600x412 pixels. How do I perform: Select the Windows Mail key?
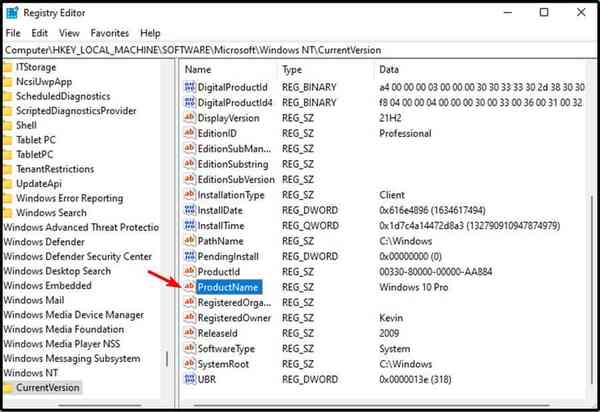tap(33, 300)
